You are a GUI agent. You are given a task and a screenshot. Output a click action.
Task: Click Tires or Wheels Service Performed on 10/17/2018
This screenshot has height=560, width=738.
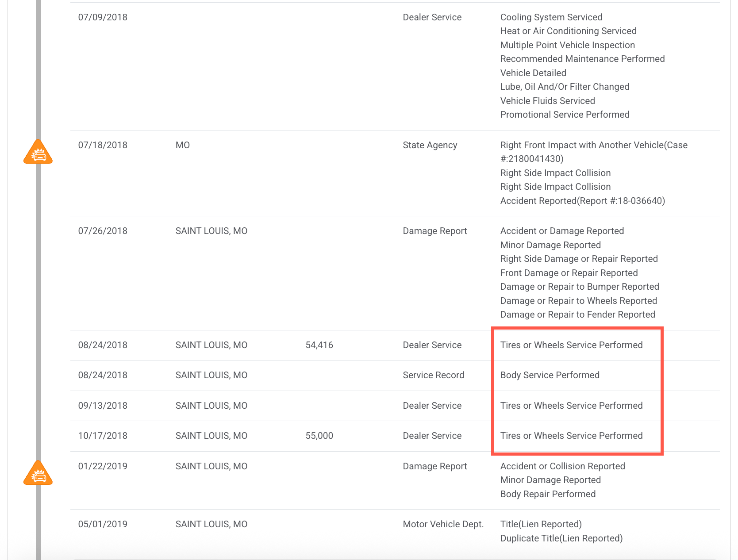(571, 436)
